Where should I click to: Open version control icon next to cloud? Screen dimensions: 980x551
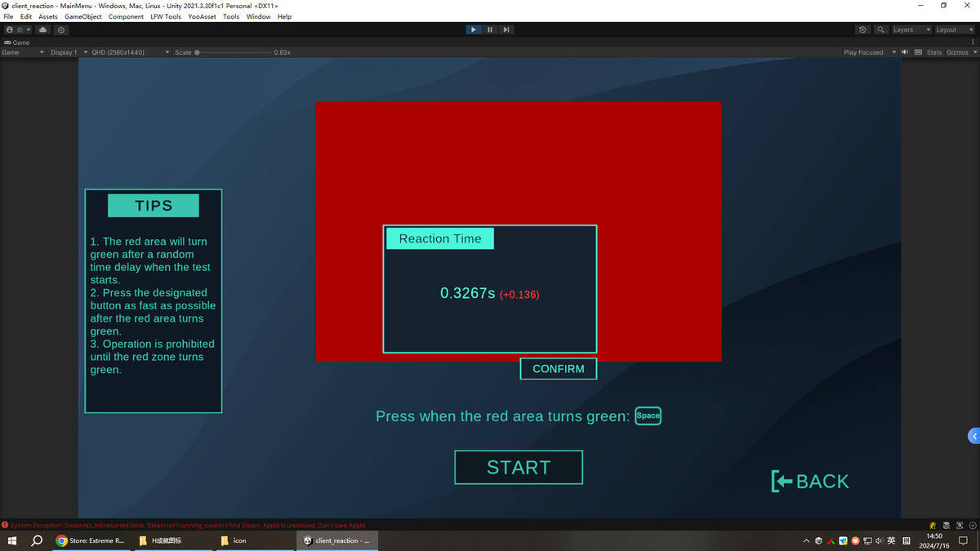(61, 29)
